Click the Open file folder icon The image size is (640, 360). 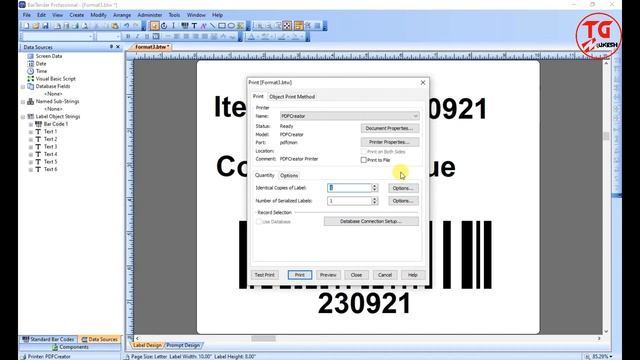pos(36,26)
